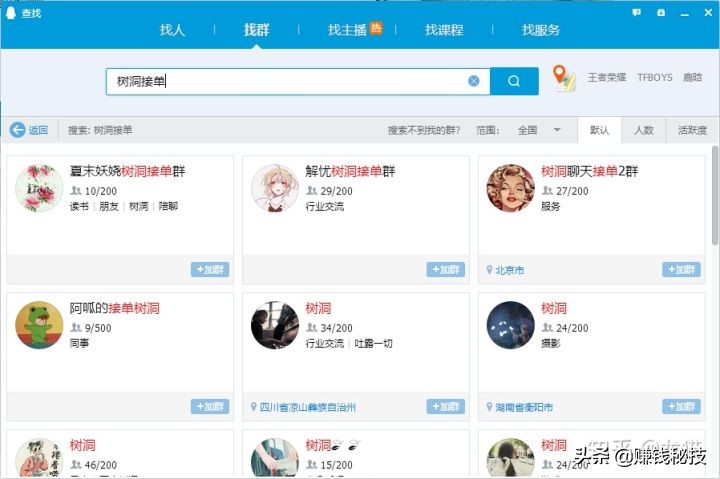Open frog avatar of 阿呱的接单树洞
Image resolution: width=720 pixels, height=479 pixels.
39,325
